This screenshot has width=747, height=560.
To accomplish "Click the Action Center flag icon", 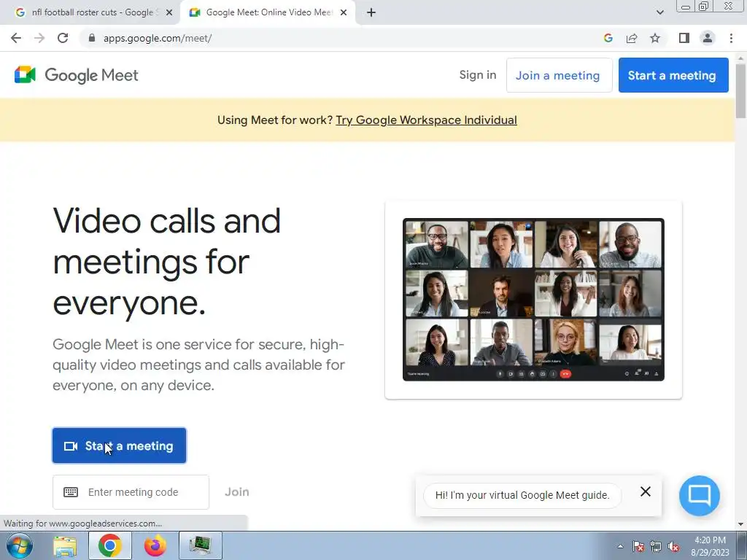I will 638,546.
